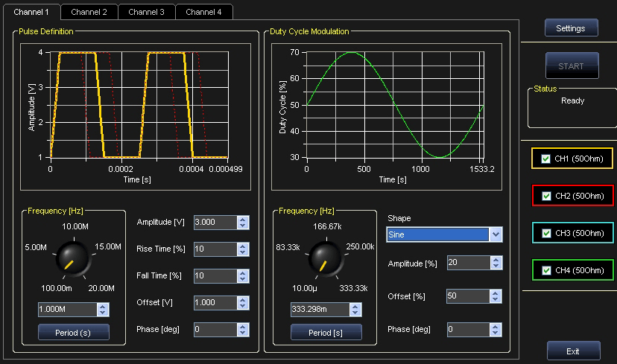Click the Settings button

[572, 28]
